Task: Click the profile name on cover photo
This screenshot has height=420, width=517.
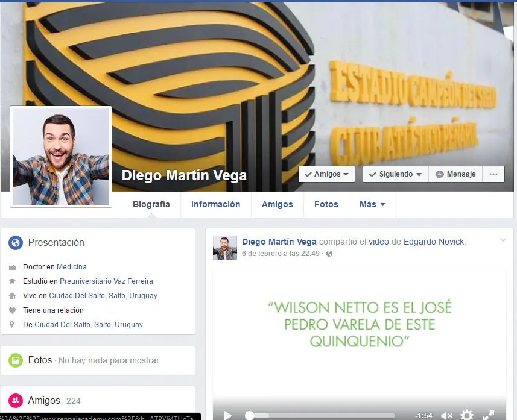Action: (184, 175)
